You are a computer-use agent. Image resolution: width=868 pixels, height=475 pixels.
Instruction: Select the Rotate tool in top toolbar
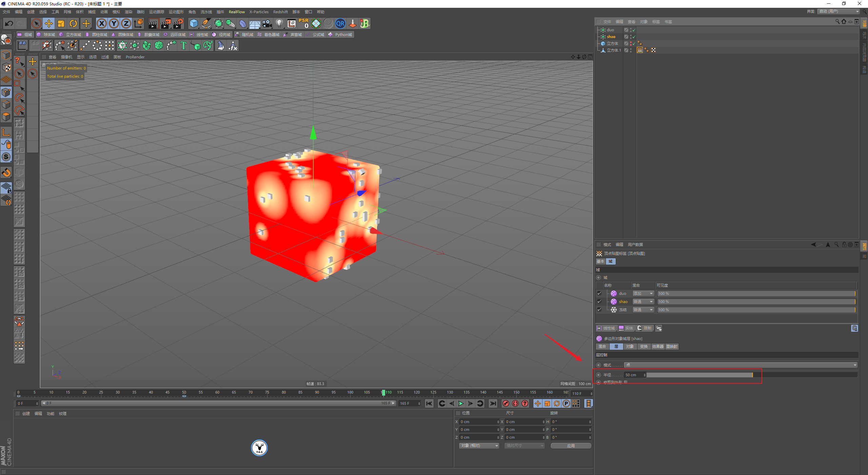pos(73,23)
